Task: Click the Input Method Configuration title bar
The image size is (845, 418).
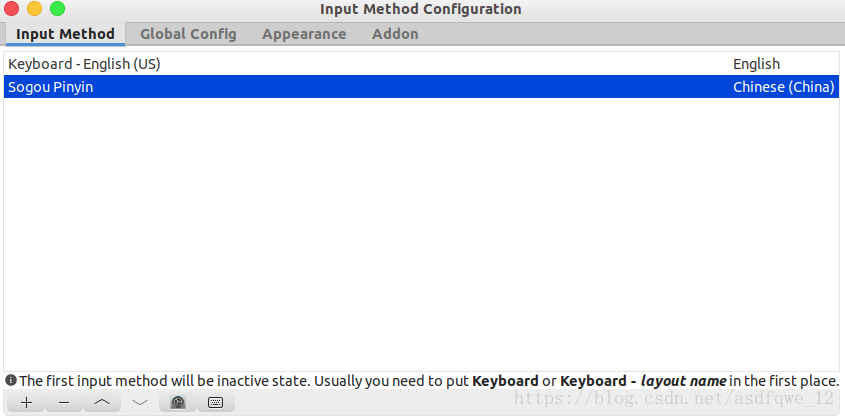Action: point(420,9)
